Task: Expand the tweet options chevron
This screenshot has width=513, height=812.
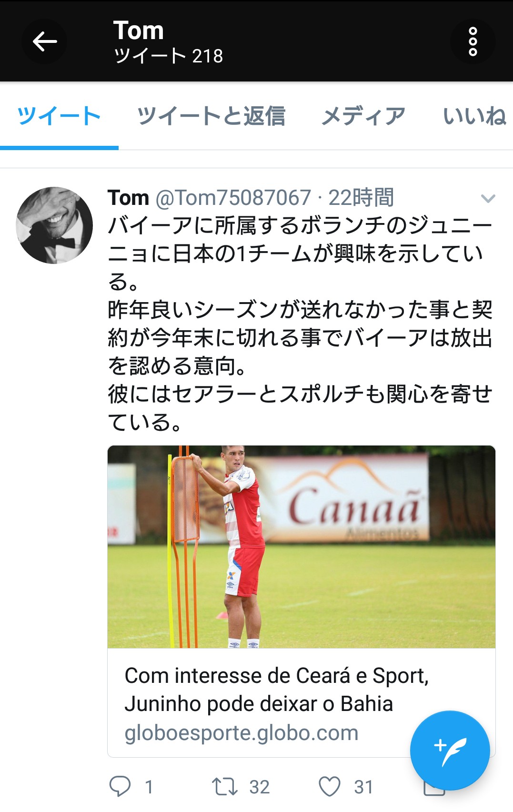Action: coord(488,198)
